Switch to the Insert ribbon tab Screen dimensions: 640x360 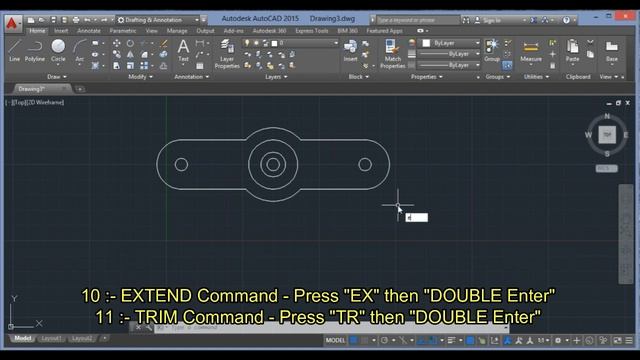(61, 31)
